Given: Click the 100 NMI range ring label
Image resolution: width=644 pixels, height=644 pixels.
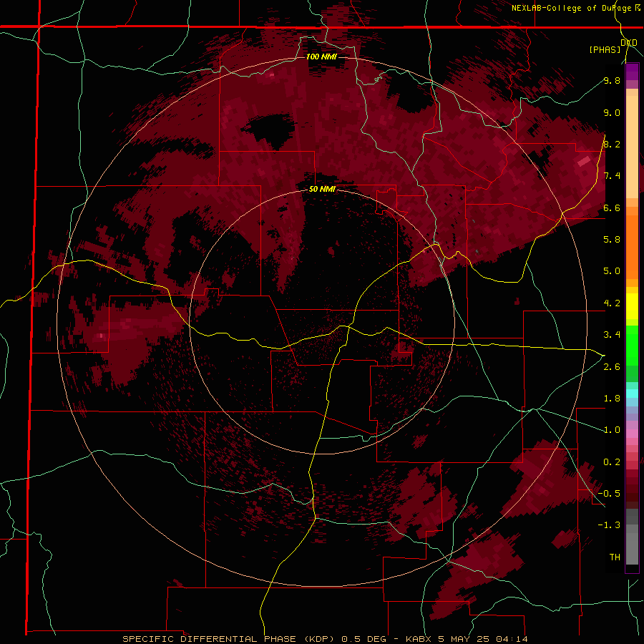Looking at the screenshot, I should (x=321, y=57).
